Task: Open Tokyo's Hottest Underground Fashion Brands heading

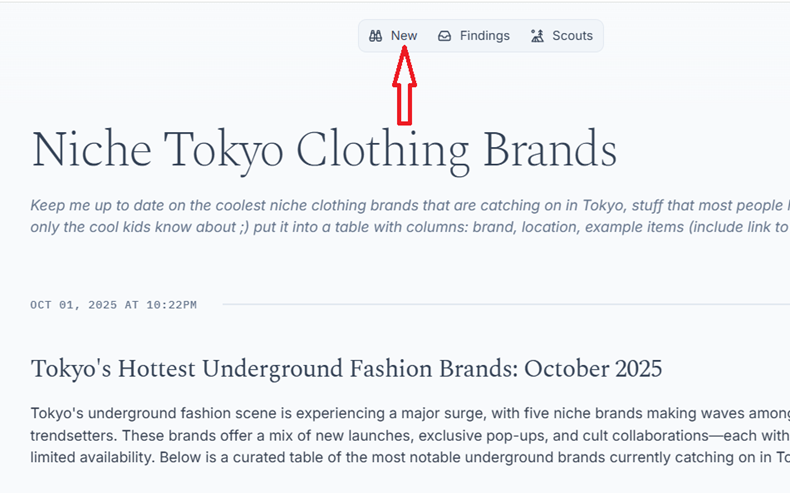Action: click(x=346, y=369)
